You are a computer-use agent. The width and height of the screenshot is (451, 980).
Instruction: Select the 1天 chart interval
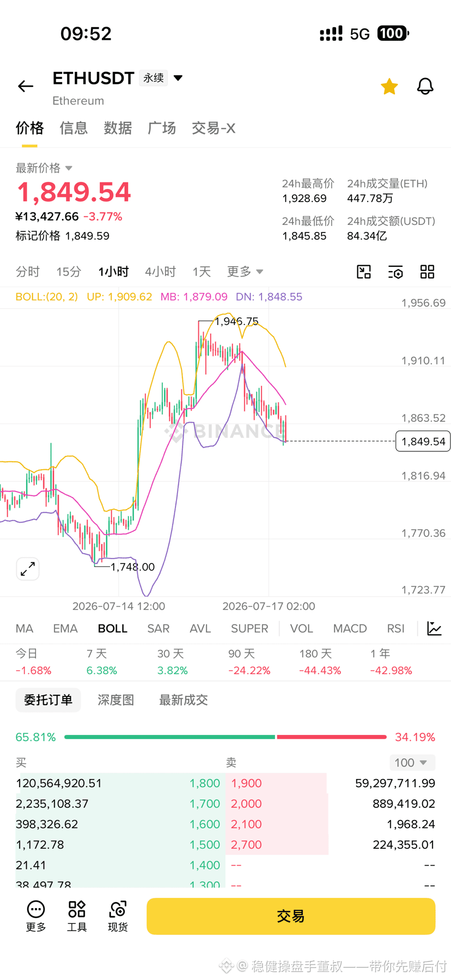(202, 272)
